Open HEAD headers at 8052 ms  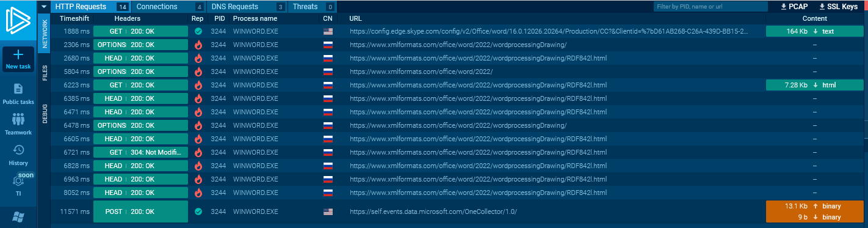(140, 193)
